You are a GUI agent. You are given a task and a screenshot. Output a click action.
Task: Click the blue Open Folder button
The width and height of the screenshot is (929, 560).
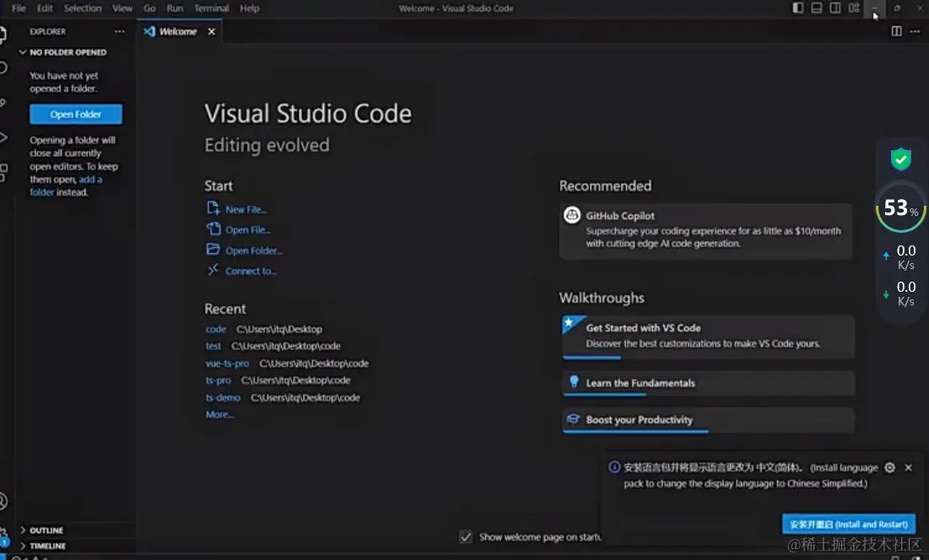point(76,114)
